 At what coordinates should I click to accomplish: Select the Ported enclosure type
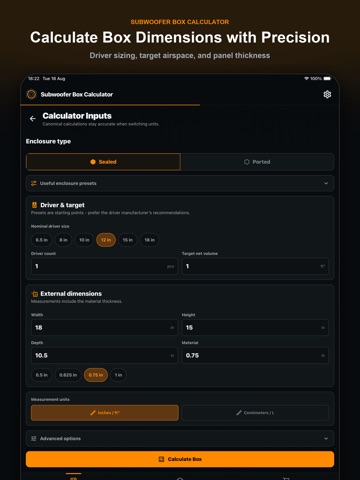[257, 162]
